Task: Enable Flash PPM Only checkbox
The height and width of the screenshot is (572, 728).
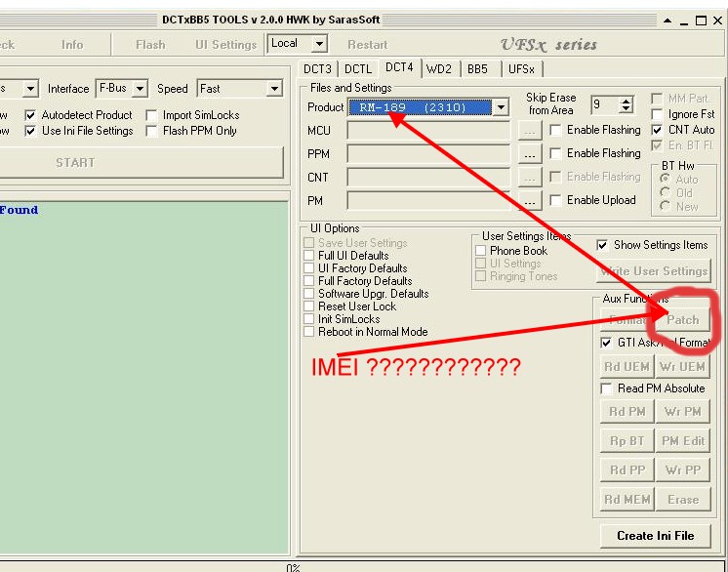Action: point(151,131)
